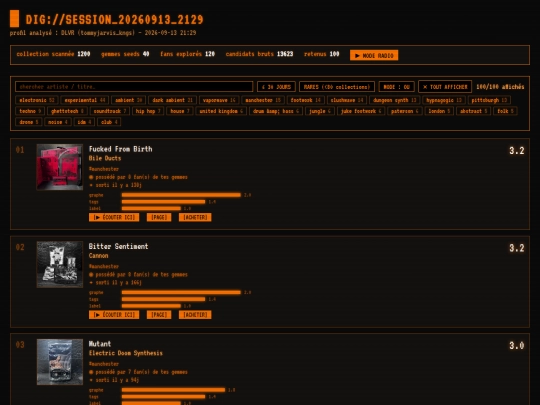
Task: Select the soundtrack tag chip
Action: (110, 111)
